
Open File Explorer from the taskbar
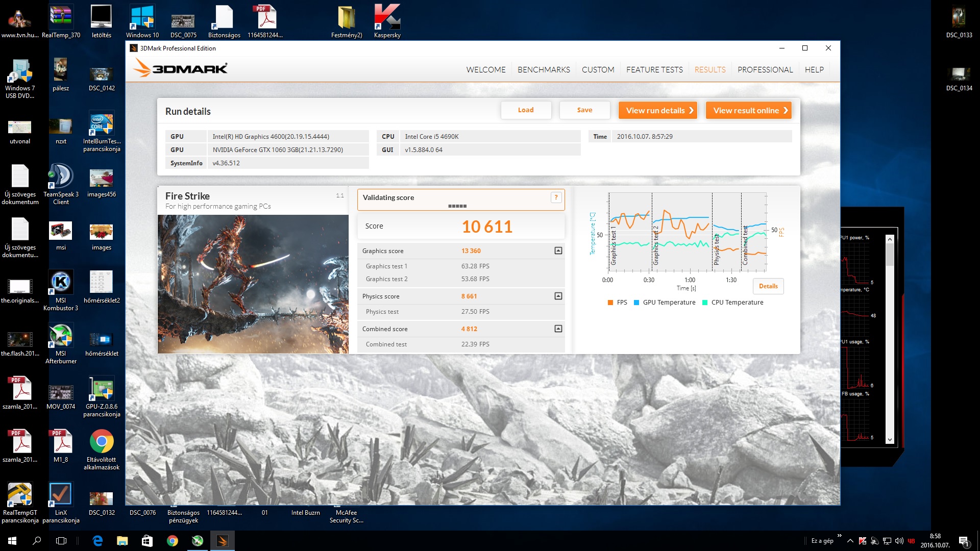tap(122, 541)
